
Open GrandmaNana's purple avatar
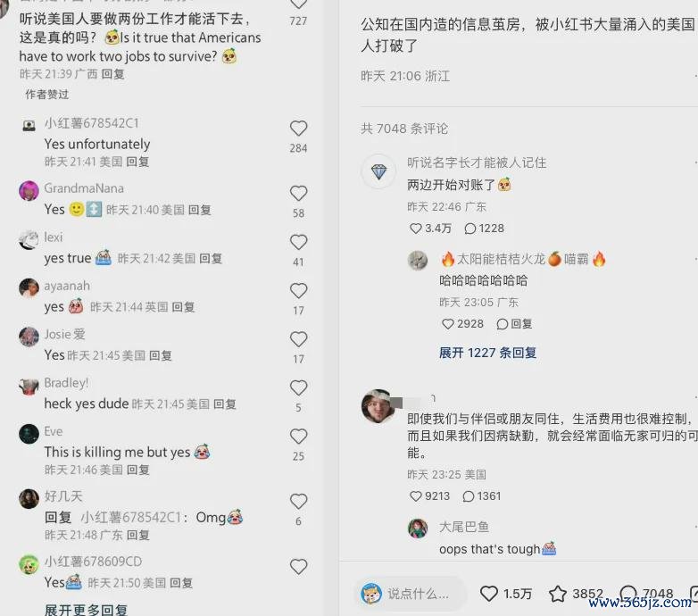point(29,191)
